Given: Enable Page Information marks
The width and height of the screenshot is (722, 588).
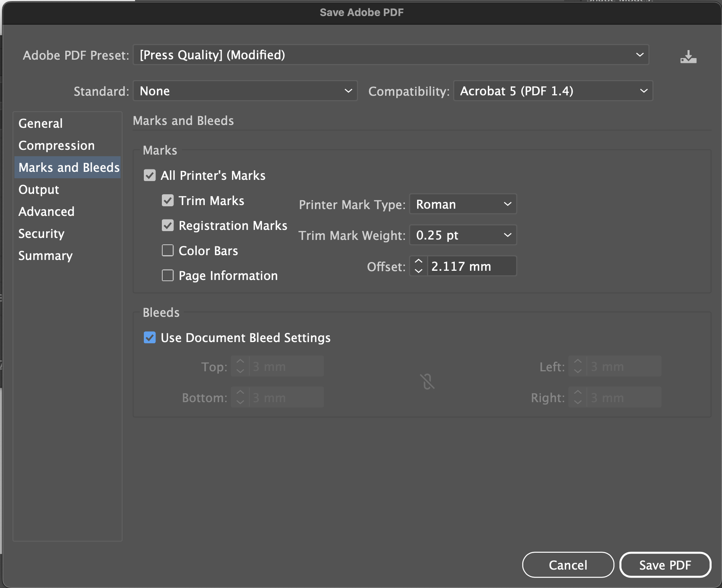Looking at the screenshot, I should 168,275.
